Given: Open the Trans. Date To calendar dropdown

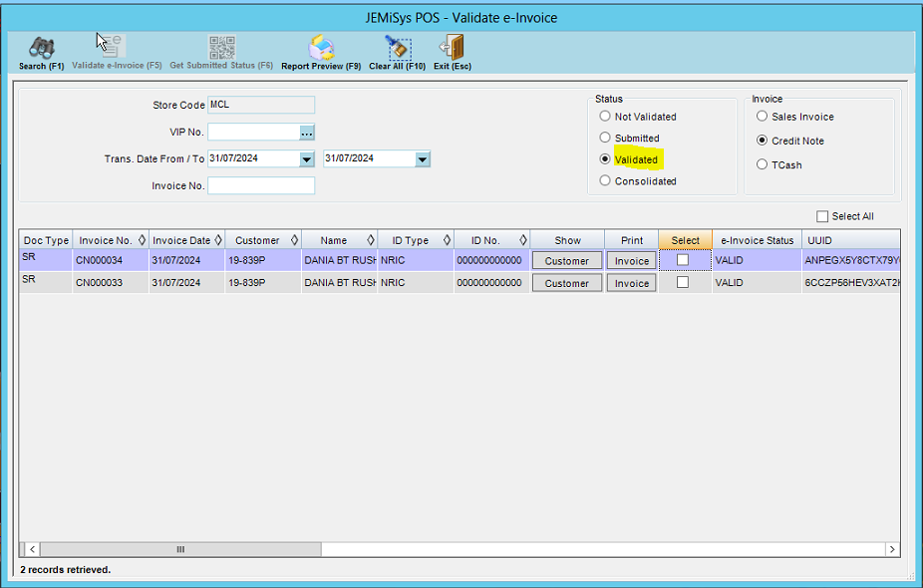Looking at the screenshot, I should click(x=422, y=158).
